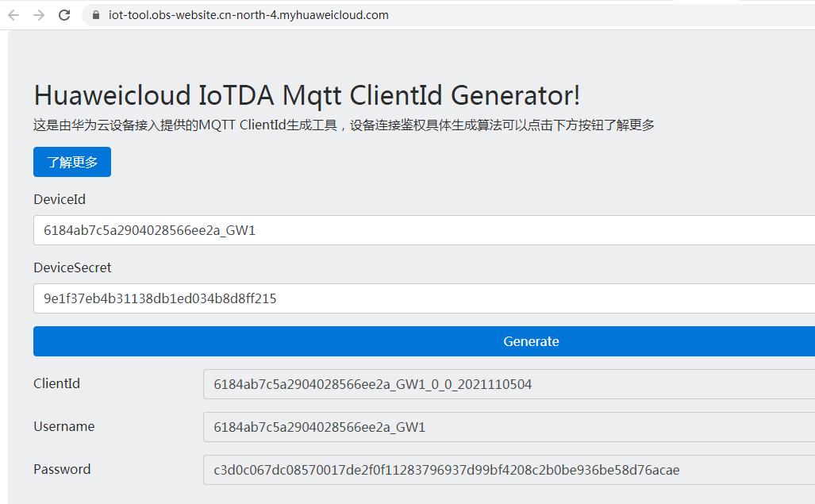Select the generated Username output field
815x504 pixels.
(x=509, y=427)
